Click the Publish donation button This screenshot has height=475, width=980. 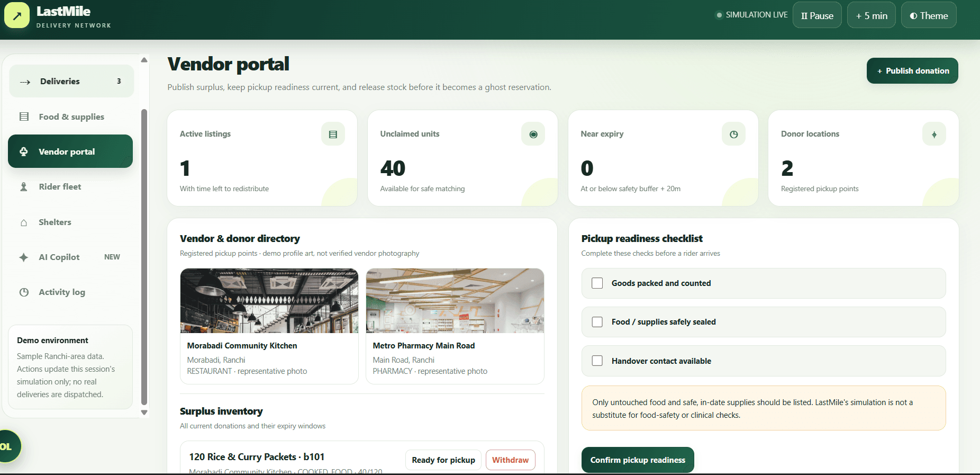tap(912, 71)
